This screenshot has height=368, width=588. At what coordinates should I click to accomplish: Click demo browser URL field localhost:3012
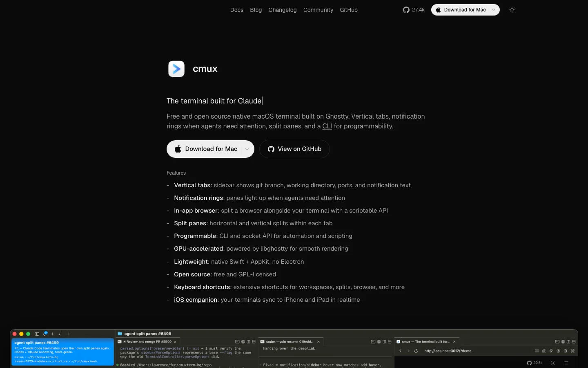448,351
